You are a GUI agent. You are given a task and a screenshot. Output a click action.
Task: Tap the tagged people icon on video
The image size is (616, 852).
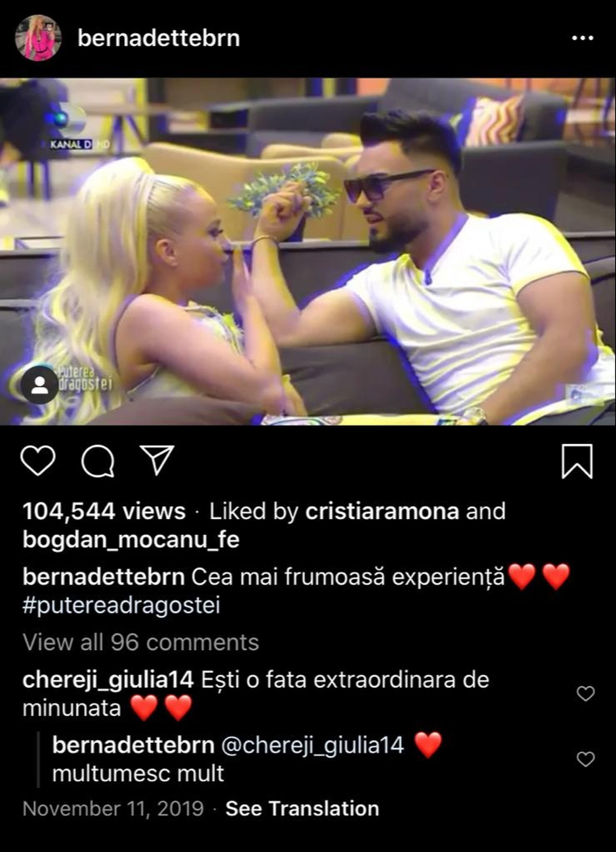[40, 385]
